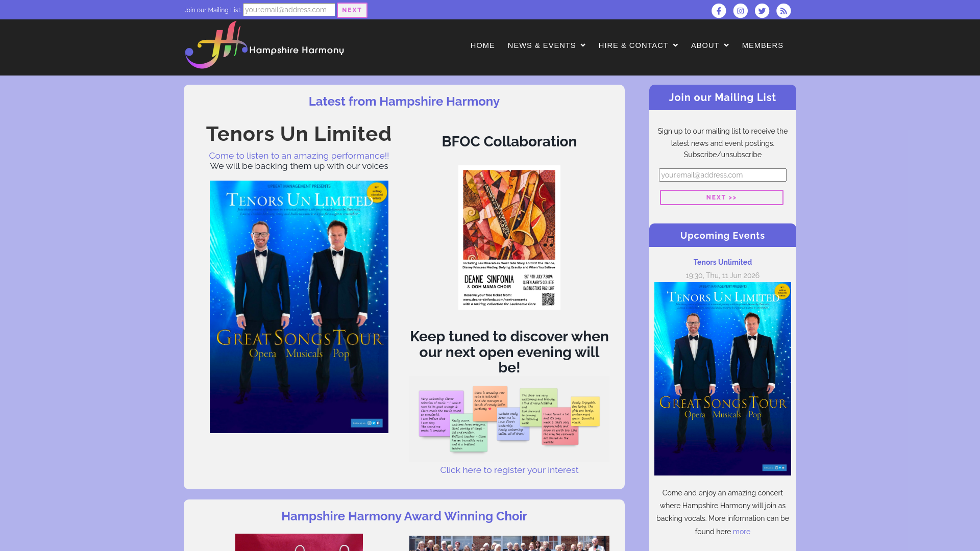The height and width of the screenshot is (551, 980).
Task: Open 'Come to listen to an amazing performance!!' link
Action: 299,156
